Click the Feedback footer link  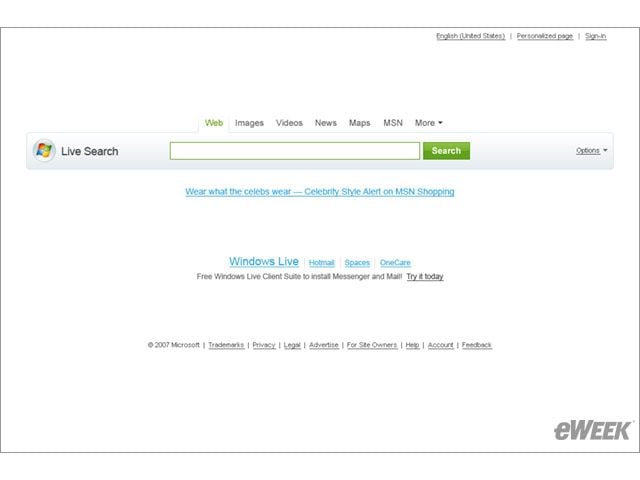(477, 345)
